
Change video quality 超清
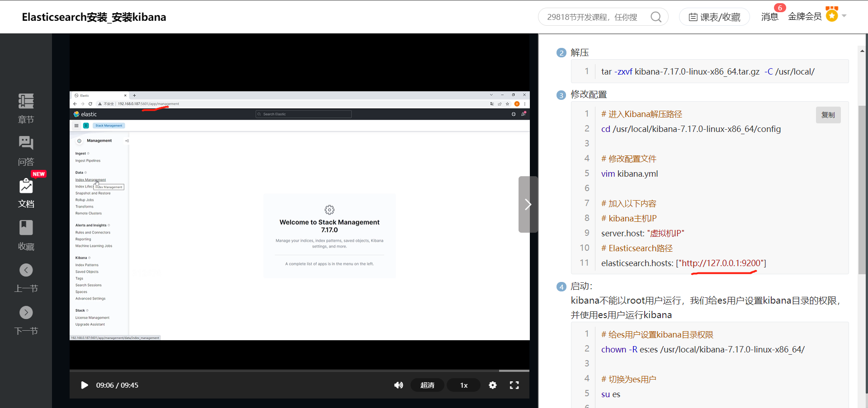click(427, 385)
